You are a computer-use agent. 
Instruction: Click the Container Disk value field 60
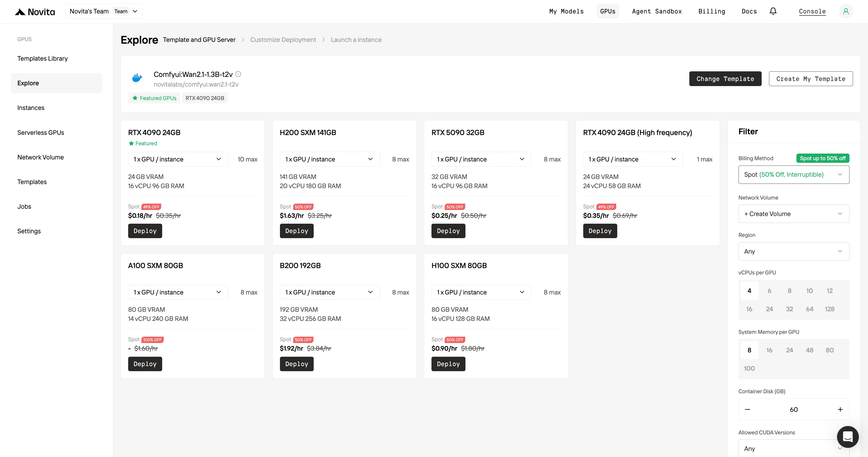pyautogui.click(x=794, y=410)
